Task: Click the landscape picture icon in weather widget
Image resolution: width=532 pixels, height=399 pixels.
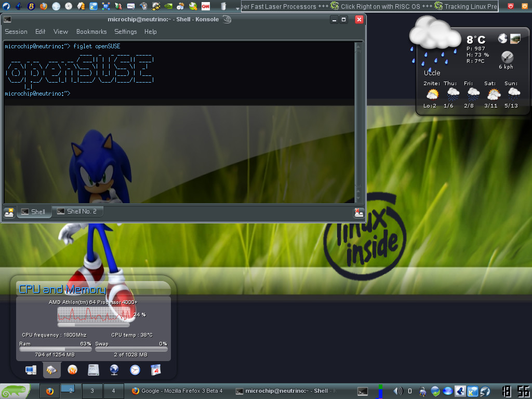Action: pos(515,38)
